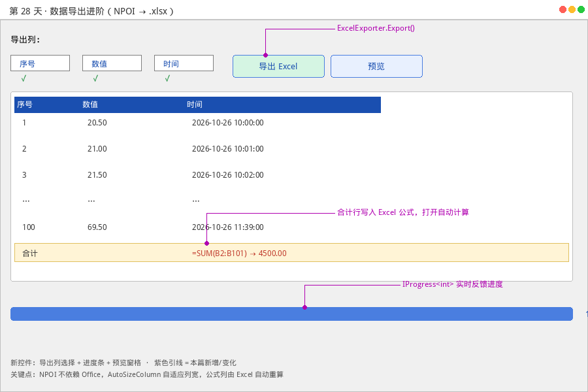This screenshot has width=588, height=392.
Task: Toggle the 数值 column checkbox
Action: pos(112,63)
